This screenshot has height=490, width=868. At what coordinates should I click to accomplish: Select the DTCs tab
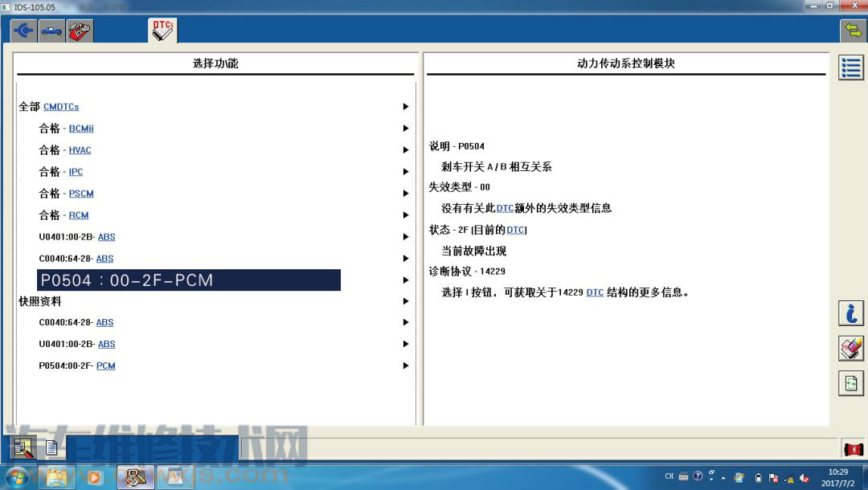[163, 31]
